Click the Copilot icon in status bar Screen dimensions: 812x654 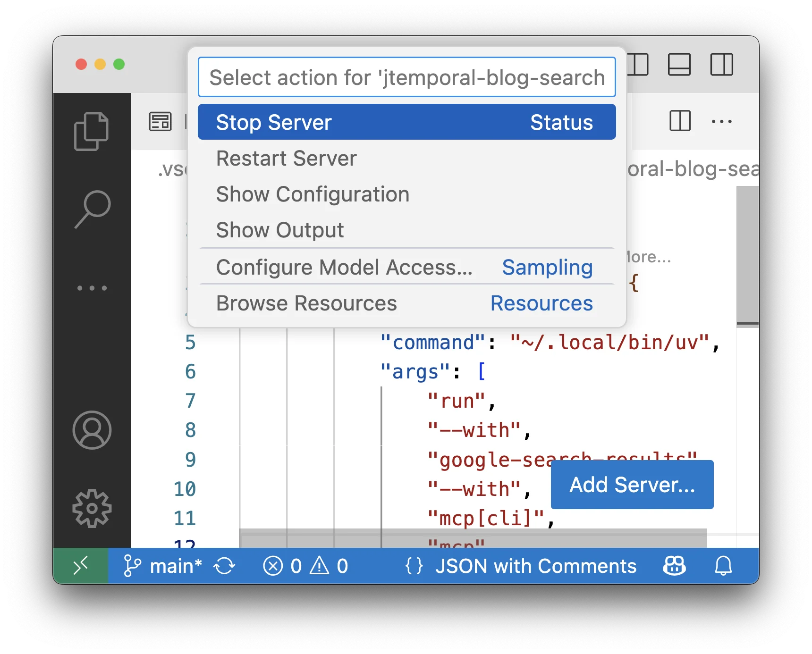[x=674, y=566]
